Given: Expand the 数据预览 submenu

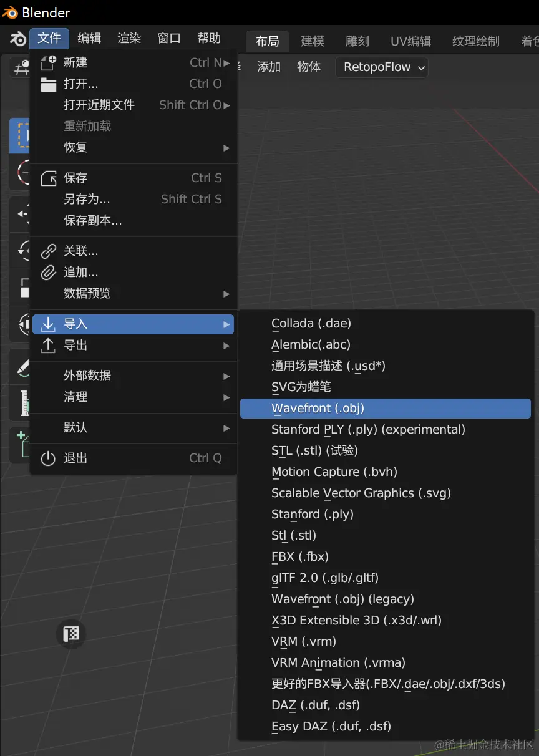Looking at the screenshot, I should [x=134, y=293].
